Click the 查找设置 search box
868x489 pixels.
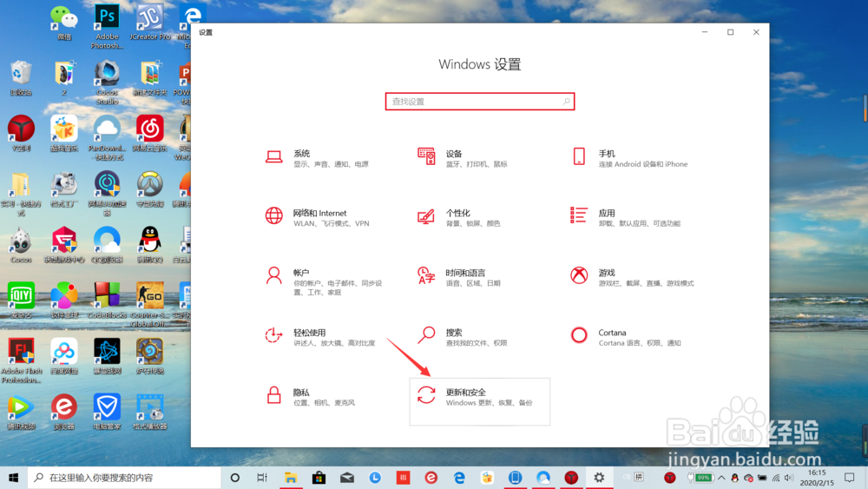click(479, 102)
